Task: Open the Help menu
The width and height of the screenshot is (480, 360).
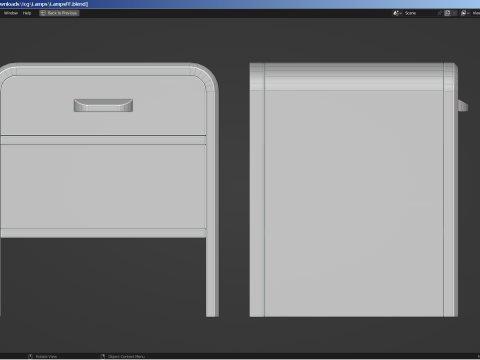Action: [x=27, y=13]
